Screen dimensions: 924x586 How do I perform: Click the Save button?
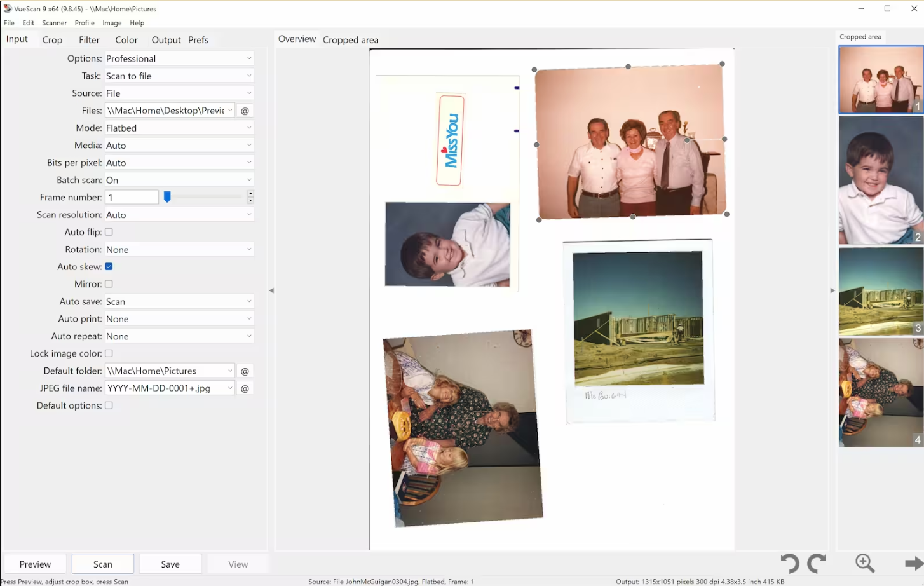click(170, 564)
